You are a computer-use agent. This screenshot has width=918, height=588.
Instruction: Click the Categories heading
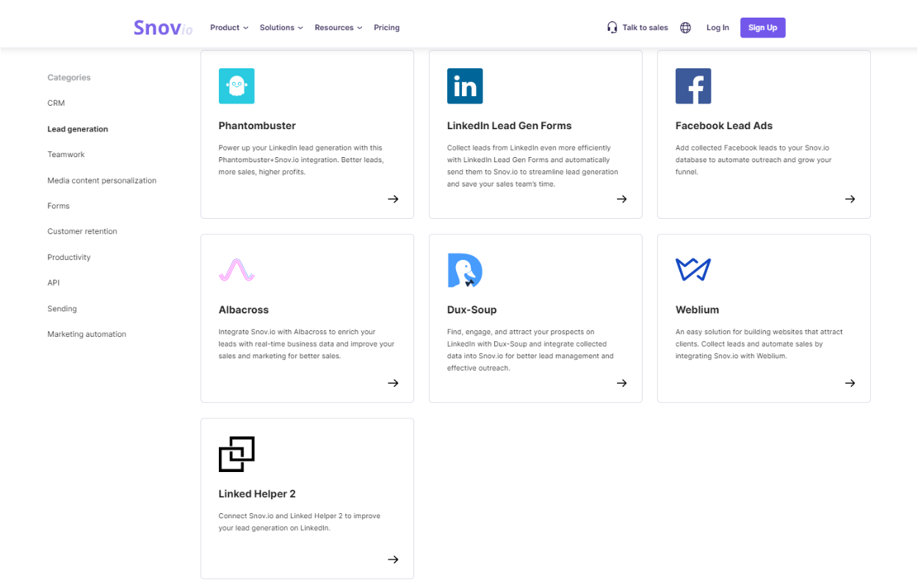(69, 78)
